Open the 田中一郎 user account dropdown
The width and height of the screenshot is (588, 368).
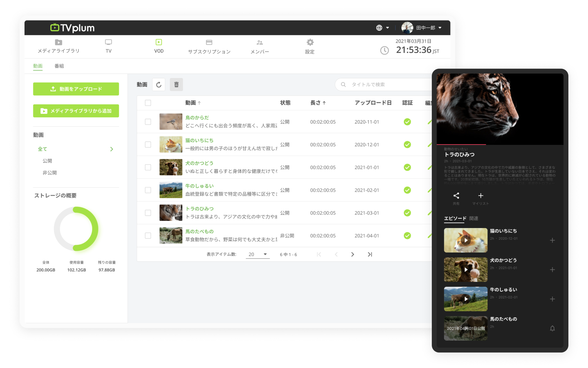click(x=422, y=28)
